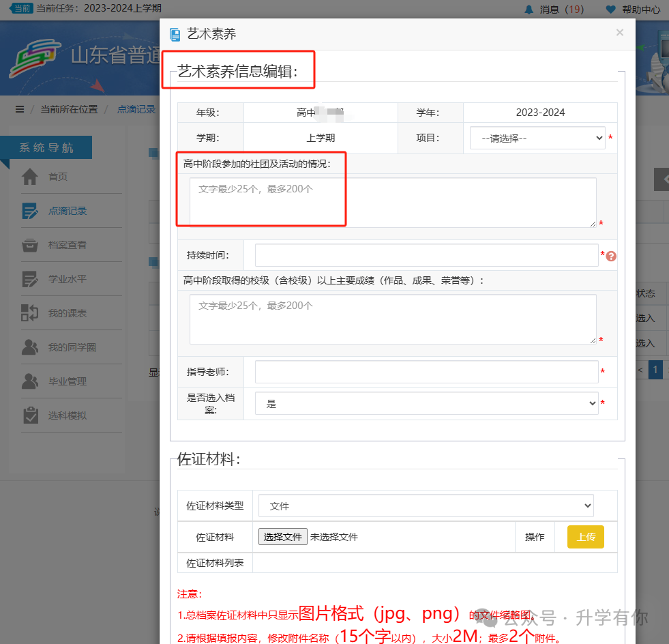
Task: Click 点滴记录 in the breadcrumb
Action: [x=136, y=108]
